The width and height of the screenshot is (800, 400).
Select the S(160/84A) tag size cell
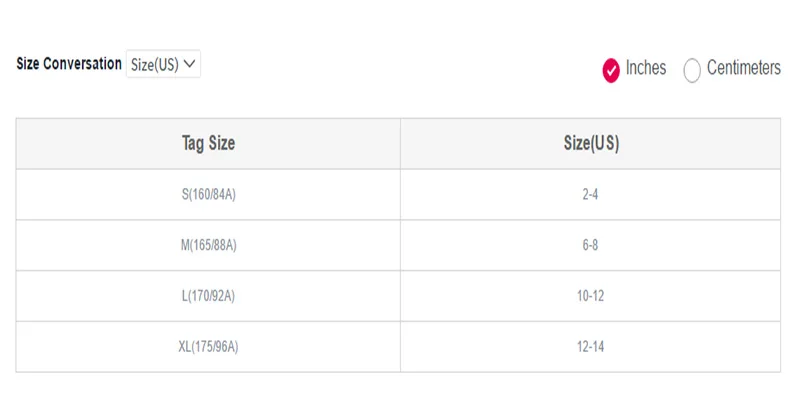(x=208, y=194)
